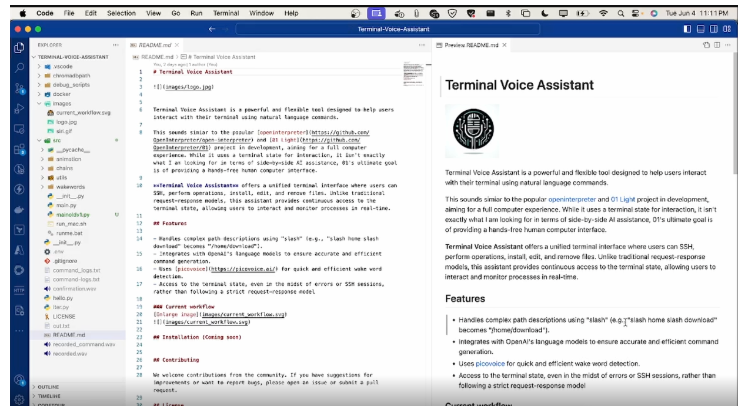The image size is (746, 412).
Task: Close the Preview README.md tab
Action: [x=504, y=45]
